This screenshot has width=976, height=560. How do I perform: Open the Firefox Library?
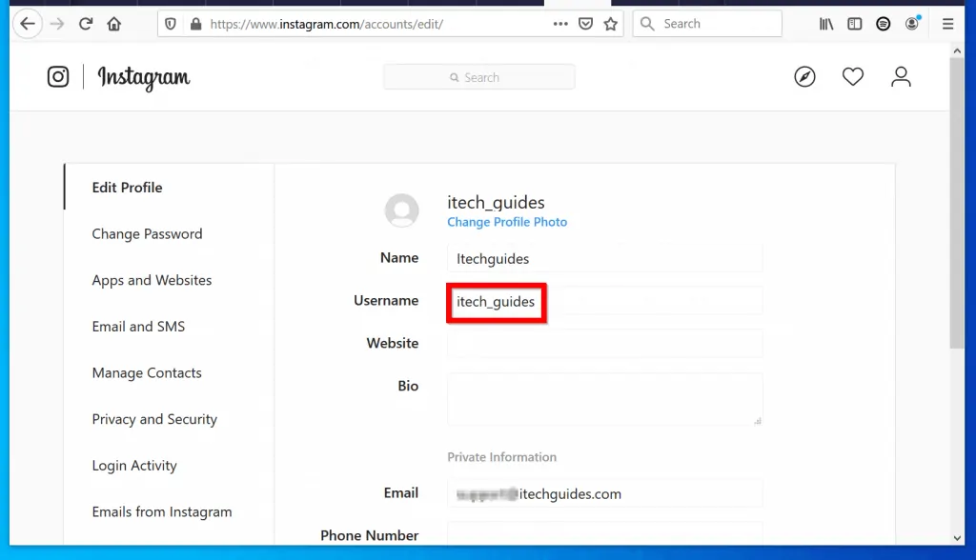pos(825,23)
